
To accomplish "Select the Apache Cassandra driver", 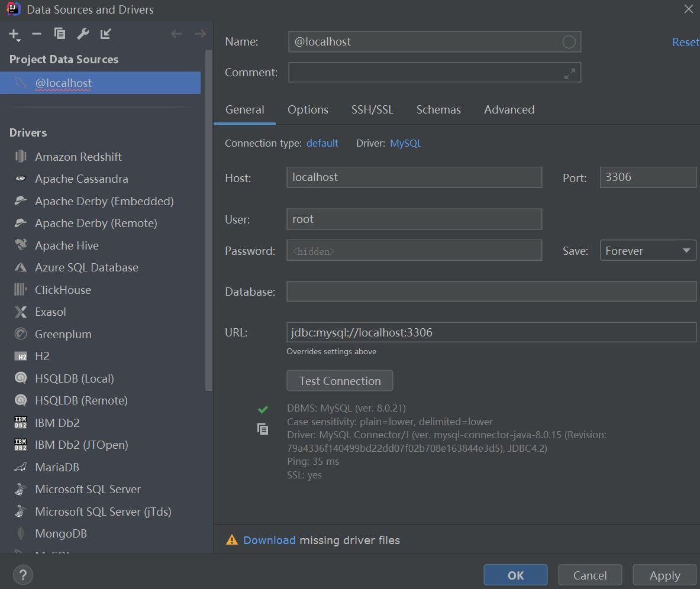I will point(81,179).
